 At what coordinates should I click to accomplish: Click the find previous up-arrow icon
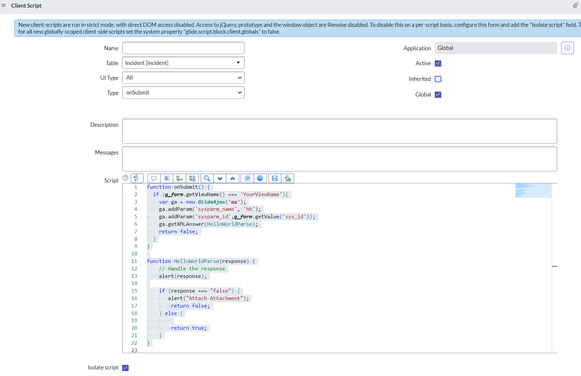click(x=233, y=179)
